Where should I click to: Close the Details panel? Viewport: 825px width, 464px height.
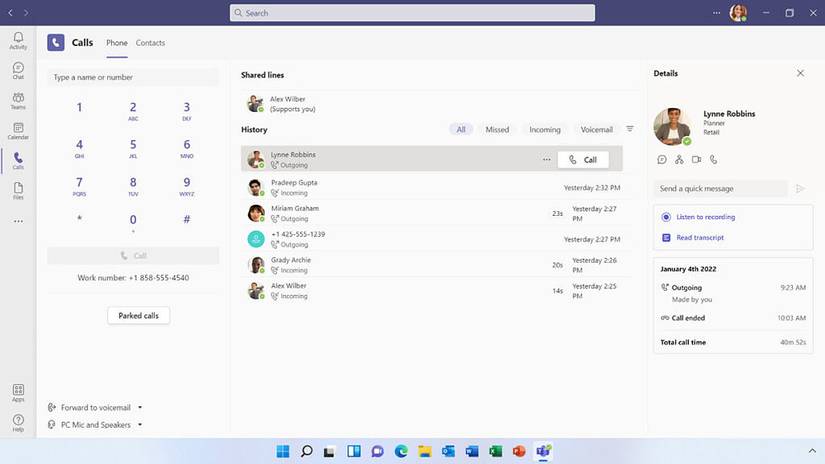click(800, 73)
